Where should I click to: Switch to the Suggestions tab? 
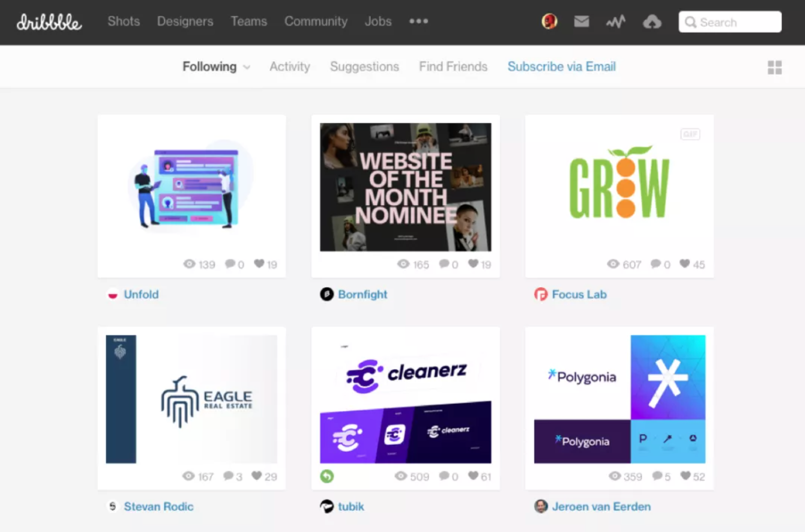(x=364, y=67)
